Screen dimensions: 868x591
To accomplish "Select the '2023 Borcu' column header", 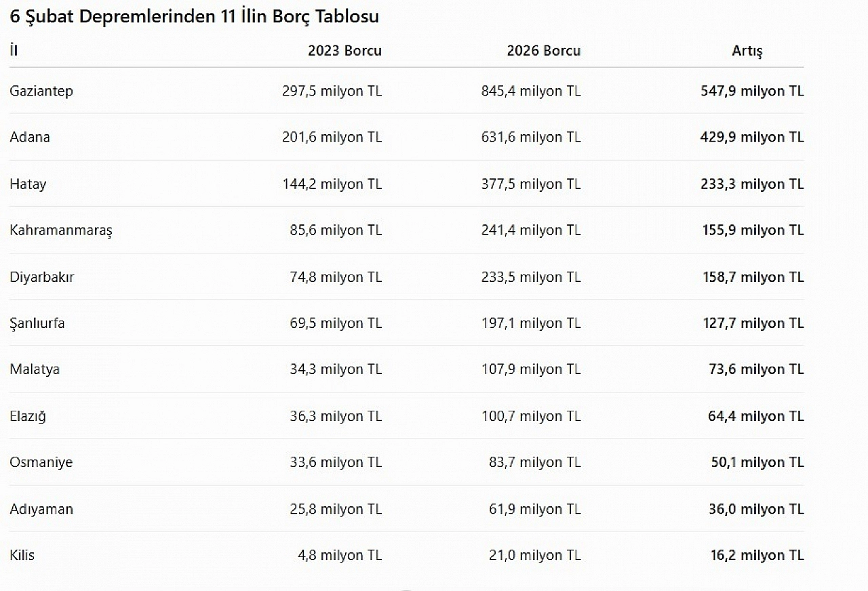I will (344, 51).
